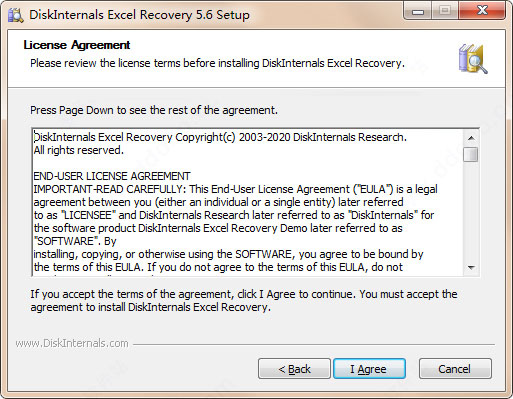
Task: Click the license scrollbar down arrow
Action: click(471, 267)
